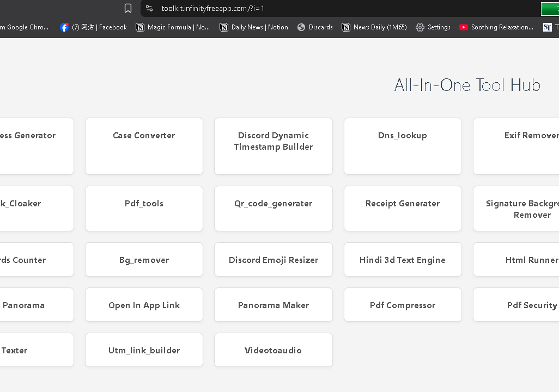Open the Texter card
559x392 pixels.
[x=37, y=350]
